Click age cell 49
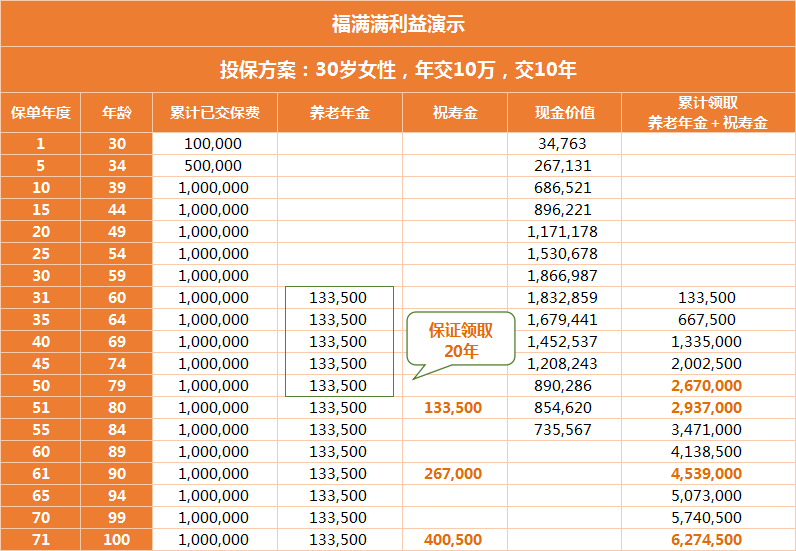 (x=117, y=232)
